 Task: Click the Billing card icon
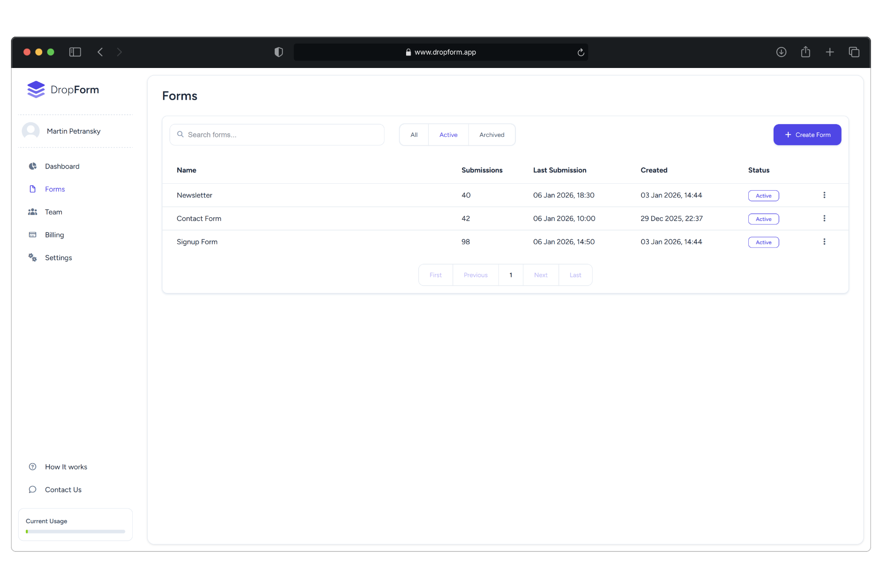(x=33, y=235)
